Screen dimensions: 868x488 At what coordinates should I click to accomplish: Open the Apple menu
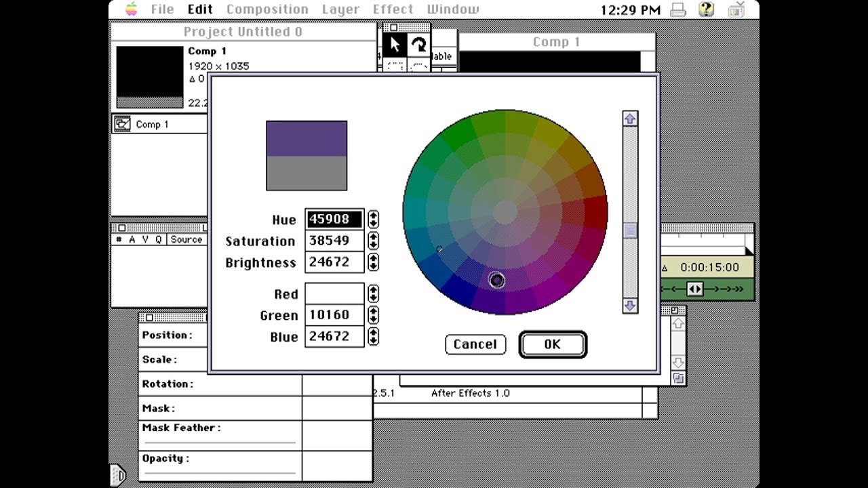coord(132,9)
